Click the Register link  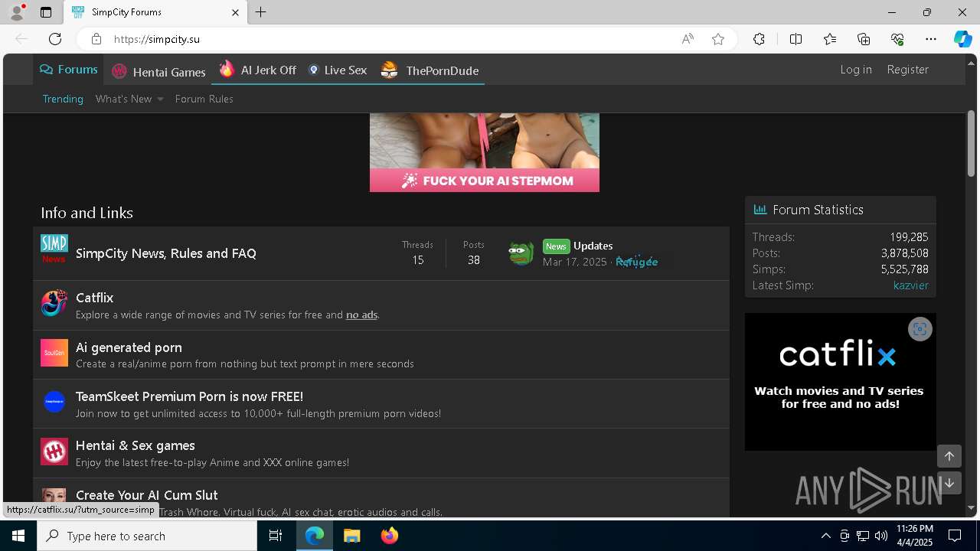click(x=907, y=70)
